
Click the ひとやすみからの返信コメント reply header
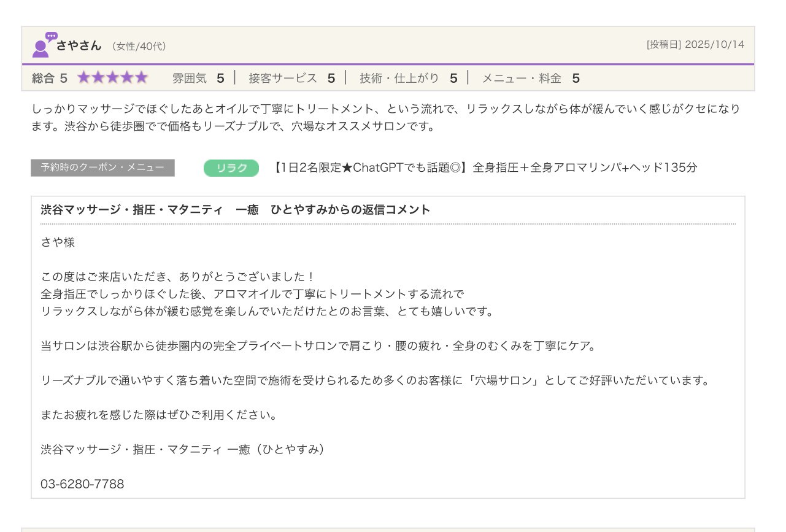pos(236,210)
